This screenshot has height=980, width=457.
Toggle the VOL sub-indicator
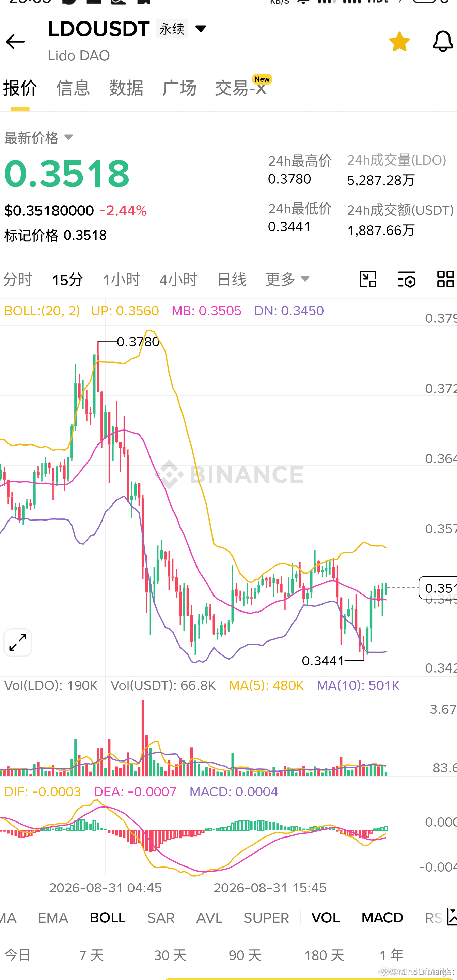click(326, 918)
